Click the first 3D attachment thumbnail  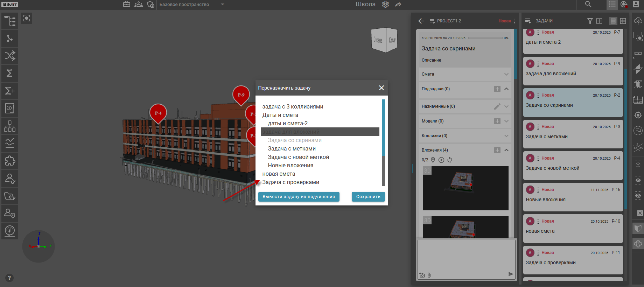[x=465, y=188]
